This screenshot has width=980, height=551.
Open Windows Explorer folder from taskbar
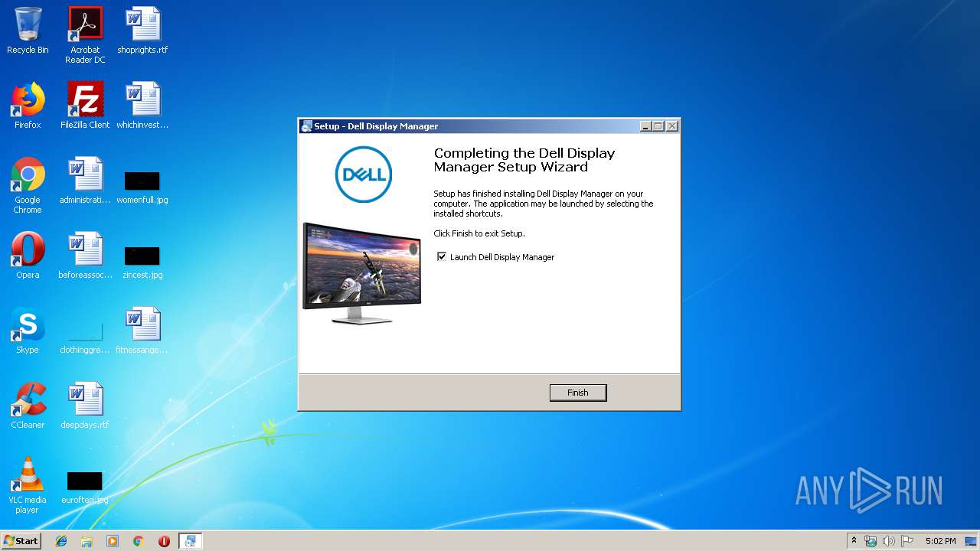(x=87, y=541)
